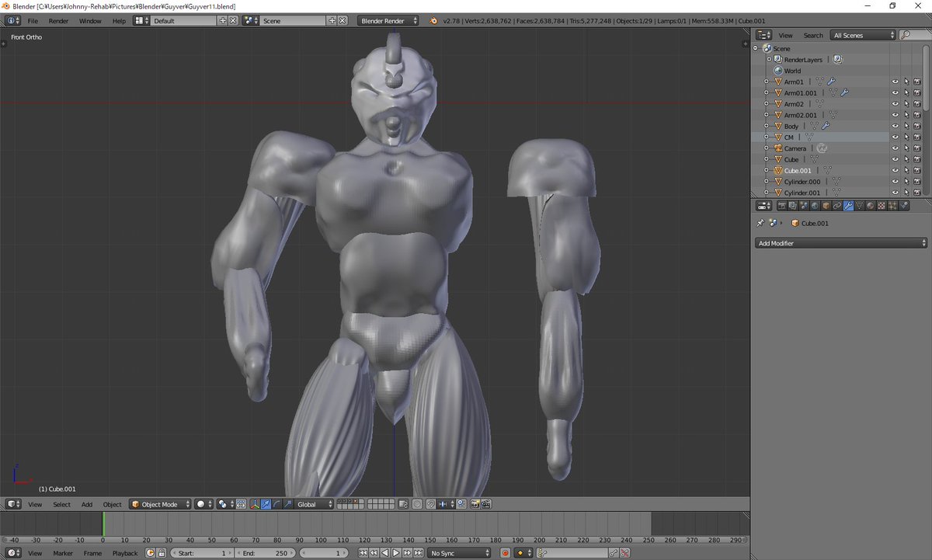Toggle viewport visibility eye for Arm01
932x560 pixels.
(x=895, y=82)
